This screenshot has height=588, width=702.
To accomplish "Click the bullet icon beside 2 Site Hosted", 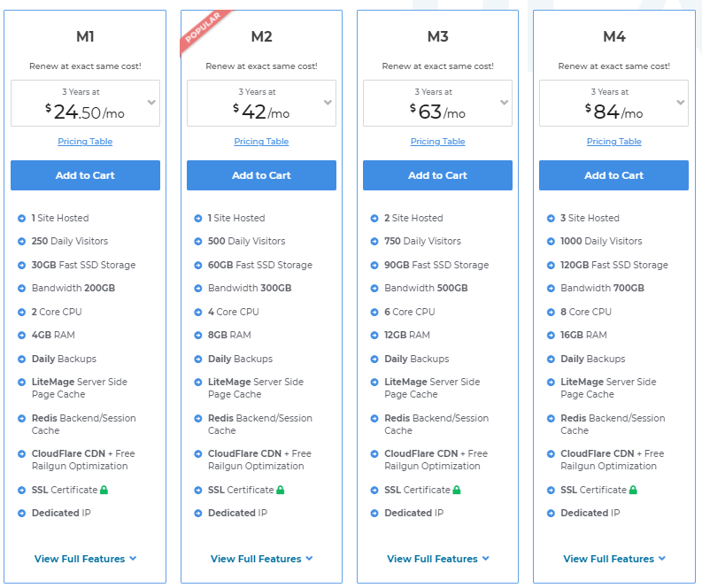I will click(x=374, y=218).
